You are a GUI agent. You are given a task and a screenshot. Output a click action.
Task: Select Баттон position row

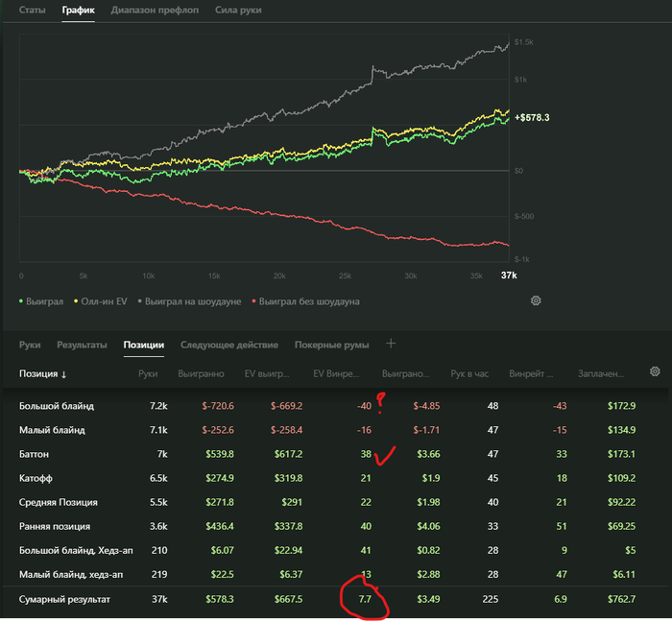point(336,454)
